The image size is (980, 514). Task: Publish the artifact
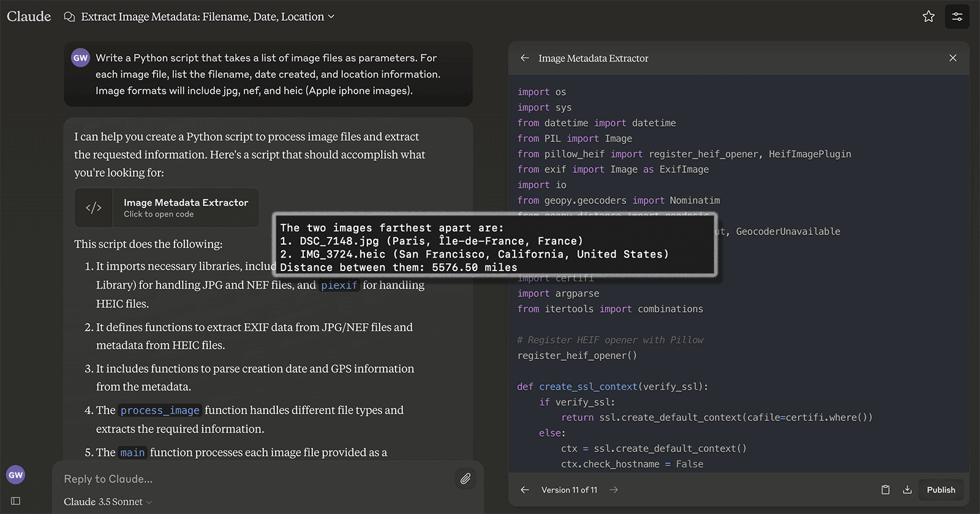coord(941,490)
